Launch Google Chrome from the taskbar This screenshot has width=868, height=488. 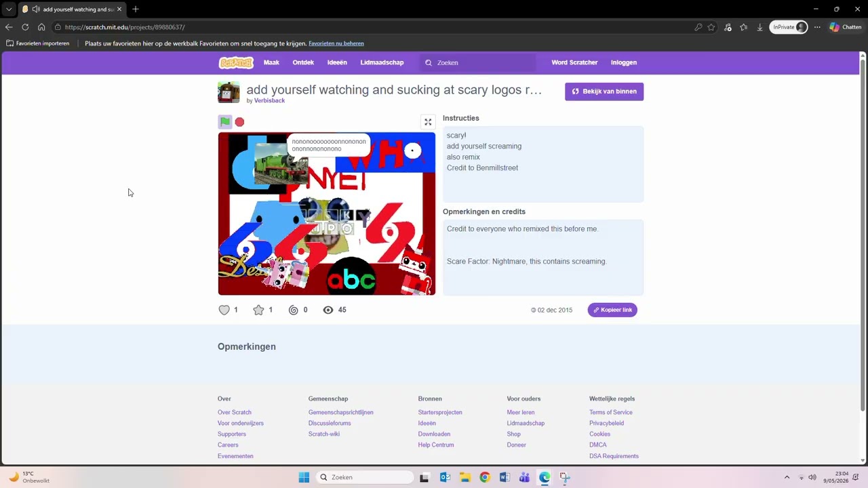point(484,477)
